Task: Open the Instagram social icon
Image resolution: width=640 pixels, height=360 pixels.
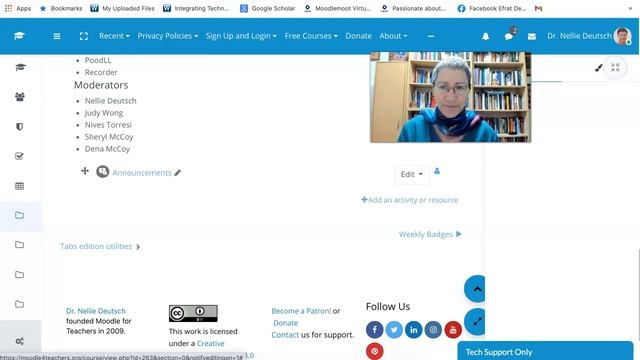Action: tap(433, 329)
